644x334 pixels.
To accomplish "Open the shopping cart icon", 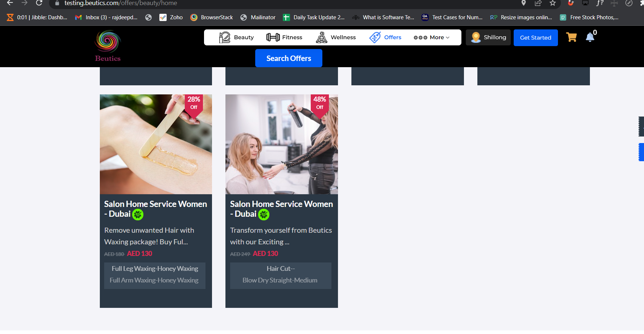I will tap(571, 37).
